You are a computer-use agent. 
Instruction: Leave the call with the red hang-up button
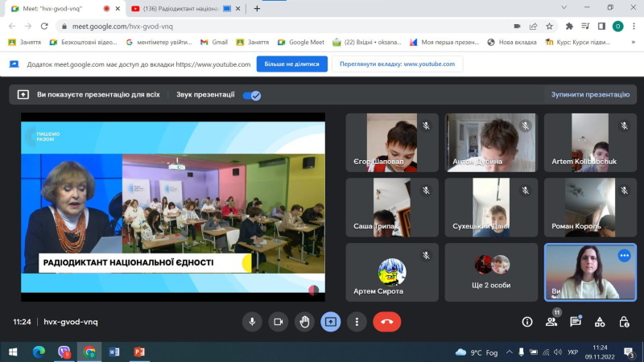tap(387, 322)
